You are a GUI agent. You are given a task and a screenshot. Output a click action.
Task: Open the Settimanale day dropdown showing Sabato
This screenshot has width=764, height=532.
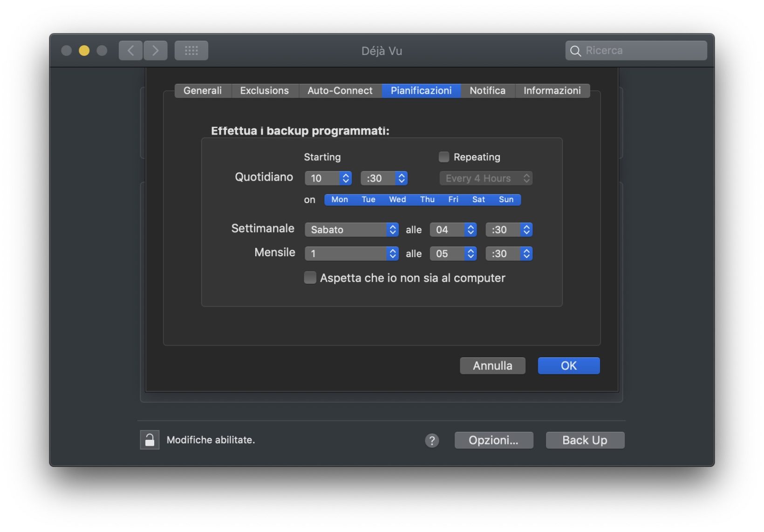352,230
